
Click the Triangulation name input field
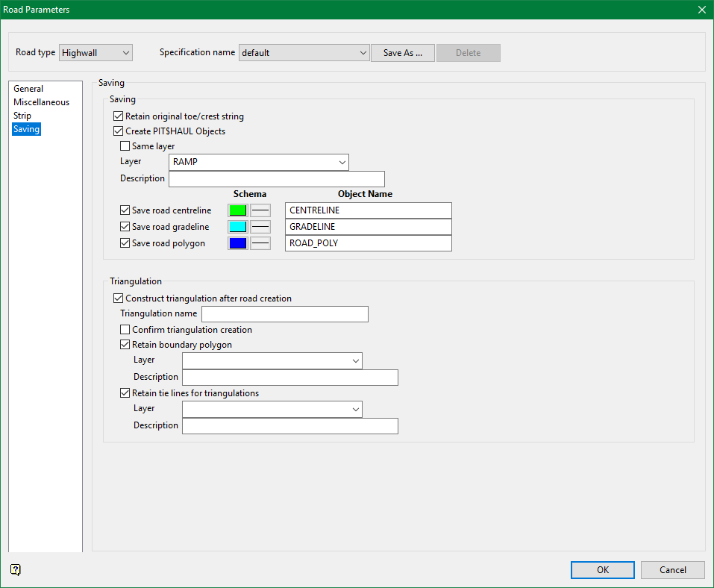(x=284, y=314)
